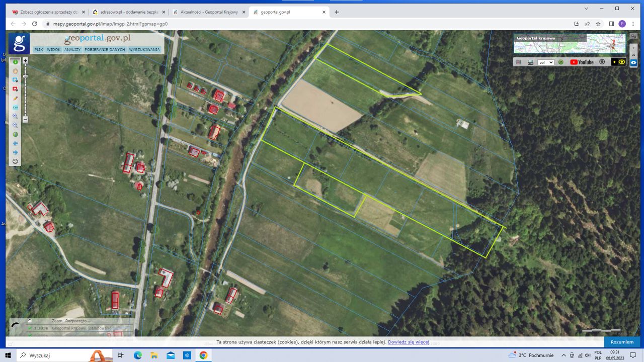Viewport: 644px width, 362px height.
Task: Click the zoom-out magnifier tool
Action: tap(15, 125)
